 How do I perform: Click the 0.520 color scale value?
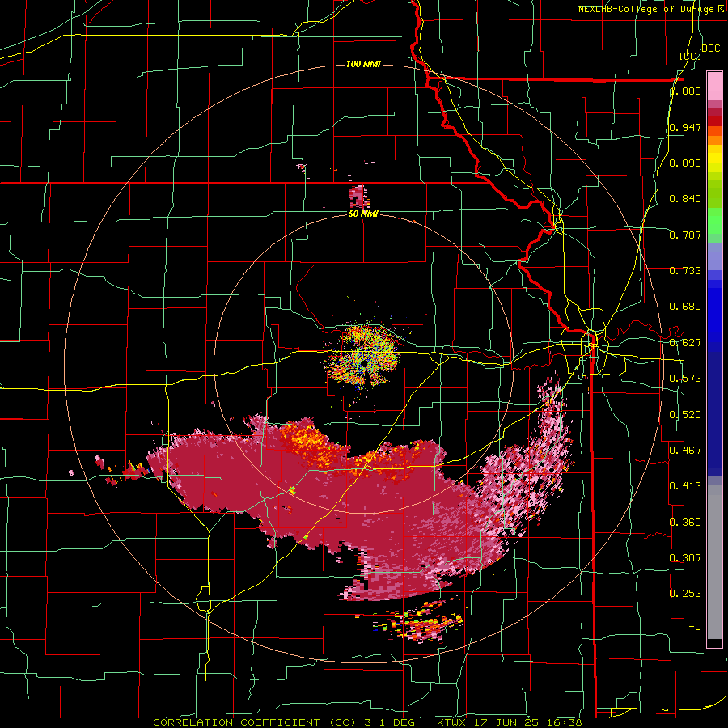pos(685,415)
